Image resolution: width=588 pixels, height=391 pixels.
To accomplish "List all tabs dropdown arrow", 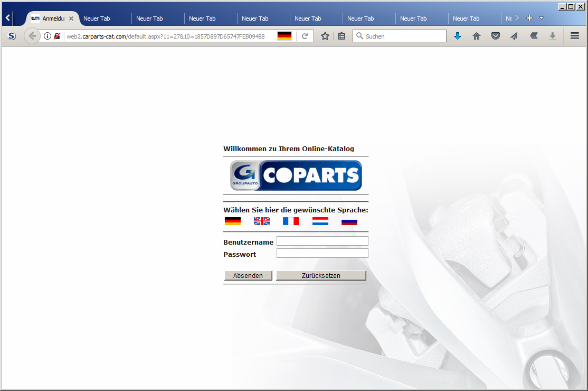I will click(x=541, y=18).
